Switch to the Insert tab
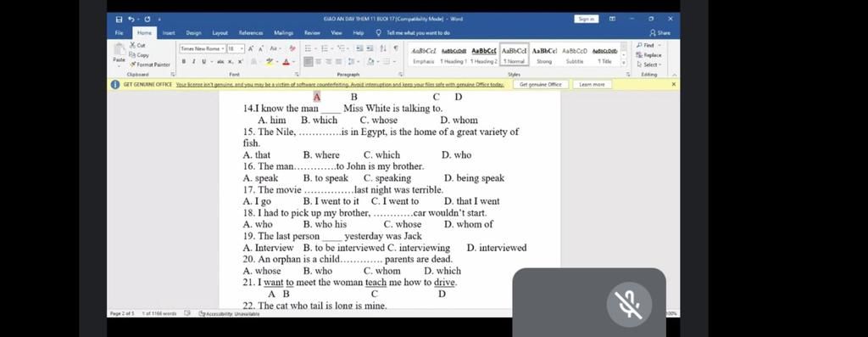Image resolution: width=868 pixels, height=337 pixels. [x=169, y=33]
